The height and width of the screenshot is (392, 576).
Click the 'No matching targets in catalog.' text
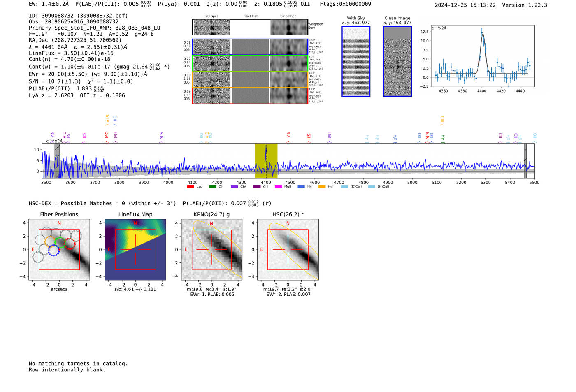pyautogui.click(x=78, y=364)
